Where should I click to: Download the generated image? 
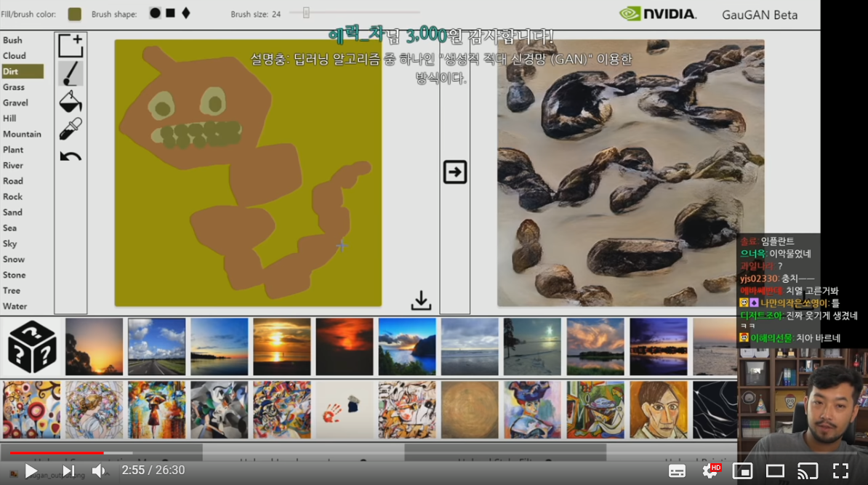421,300
